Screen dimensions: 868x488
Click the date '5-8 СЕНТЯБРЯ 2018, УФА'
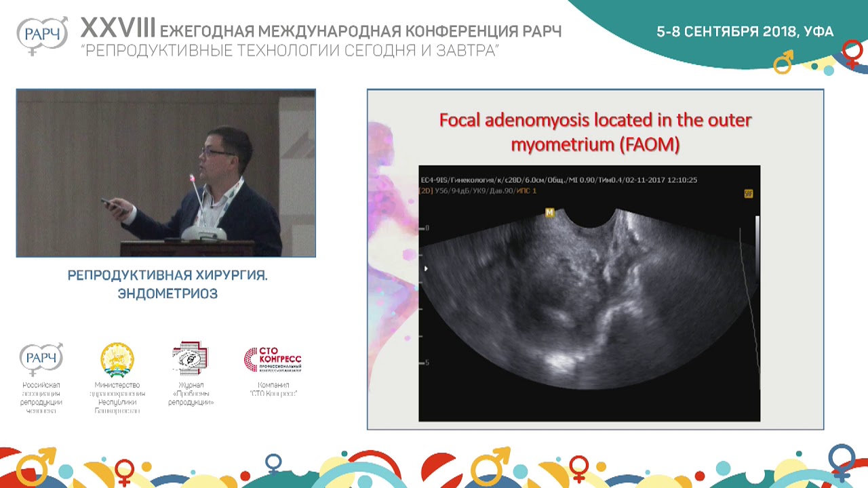click(745, 32)
